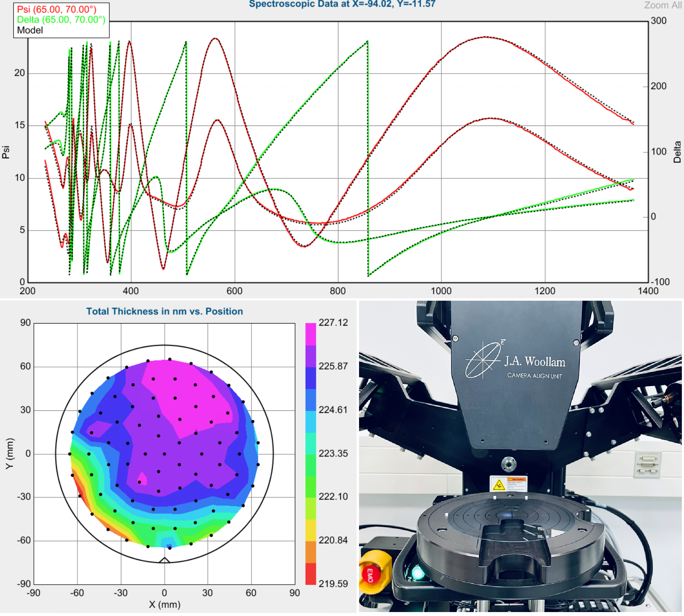Click the 300 tick on the Delta axis
This screenshot has height=616, width=684.
pos(659,21)
